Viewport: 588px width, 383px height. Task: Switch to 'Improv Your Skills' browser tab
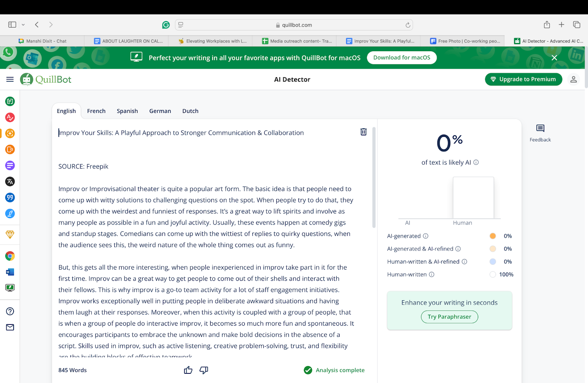pos(378,41)
